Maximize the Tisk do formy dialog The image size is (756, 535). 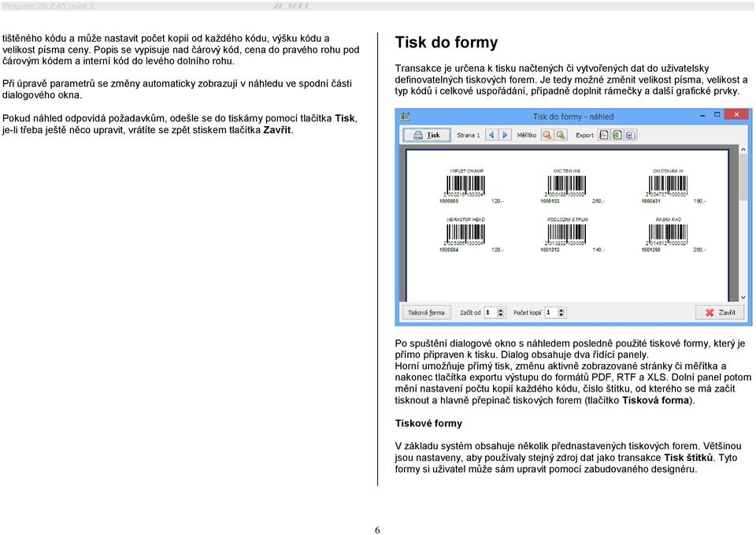(x=717, y=115)
